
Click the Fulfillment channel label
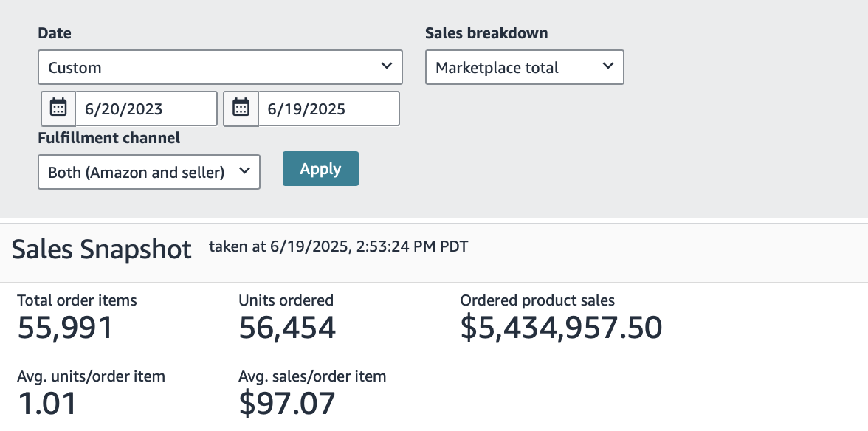pos(109,138)
